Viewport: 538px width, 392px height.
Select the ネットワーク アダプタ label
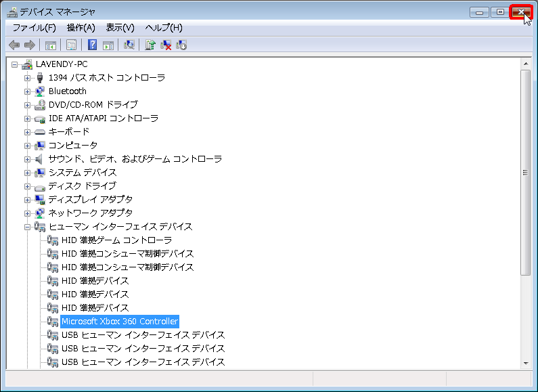click(x=91, y=213)
